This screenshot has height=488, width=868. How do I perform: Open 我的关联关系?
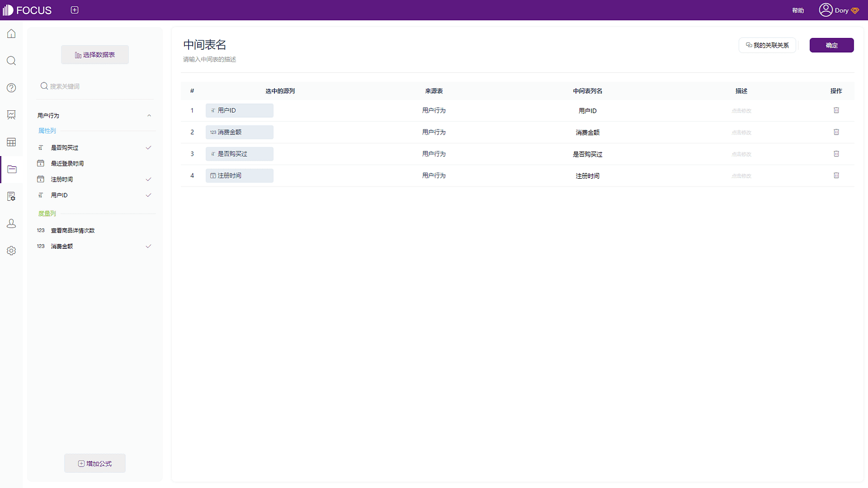click(x=767, y=45)
